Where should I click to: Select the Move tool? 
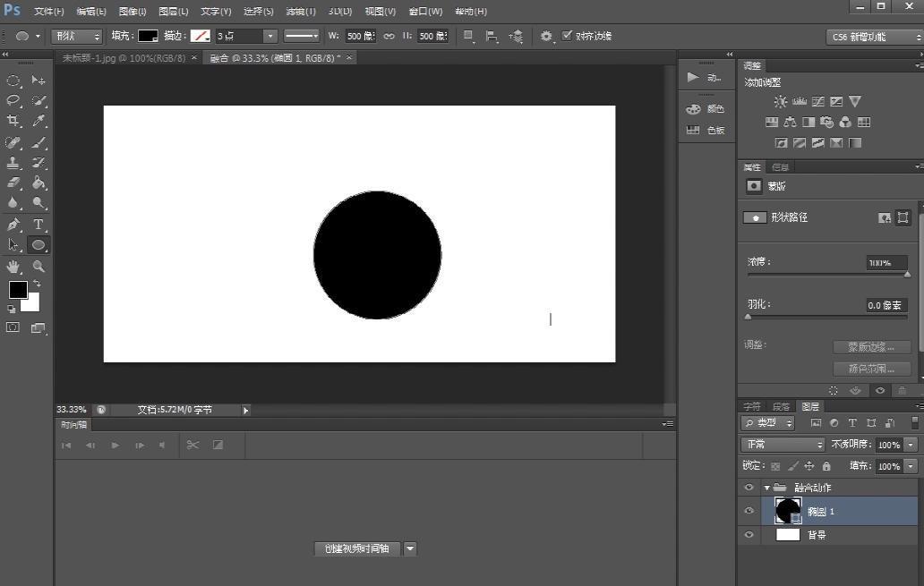click(x=38, y=81)
